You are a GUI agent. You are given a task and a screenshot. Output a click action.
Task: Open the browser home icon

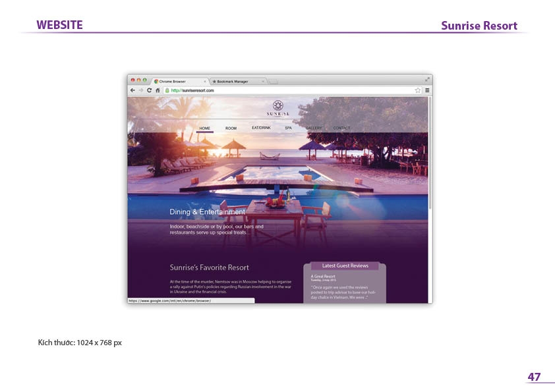pos(158,90)
